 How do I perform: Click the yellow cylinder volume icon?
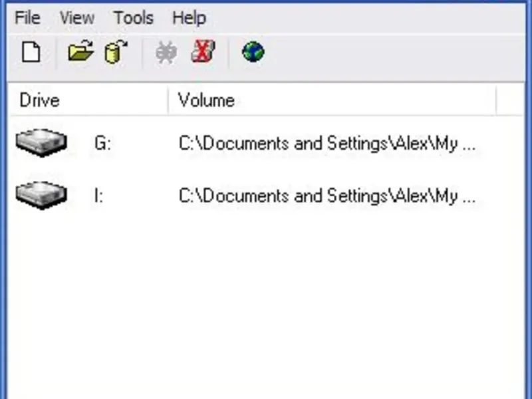116,53
